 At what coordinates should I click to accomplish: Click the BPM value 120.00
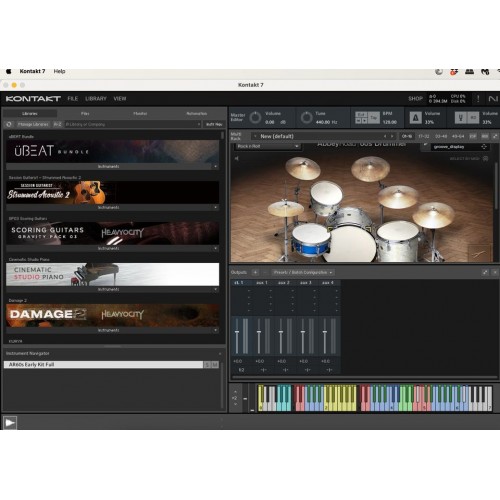(x=390, y=122)
